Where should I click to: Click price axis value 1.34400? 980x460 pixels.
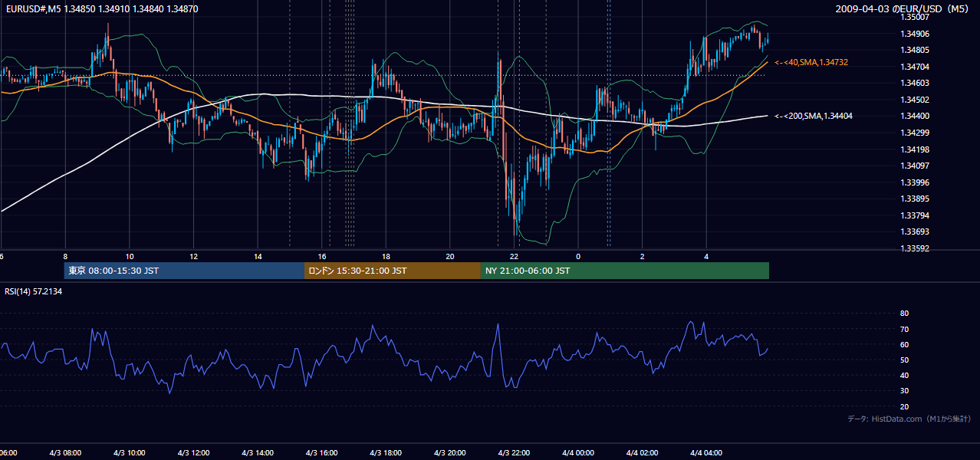[915, 116]
